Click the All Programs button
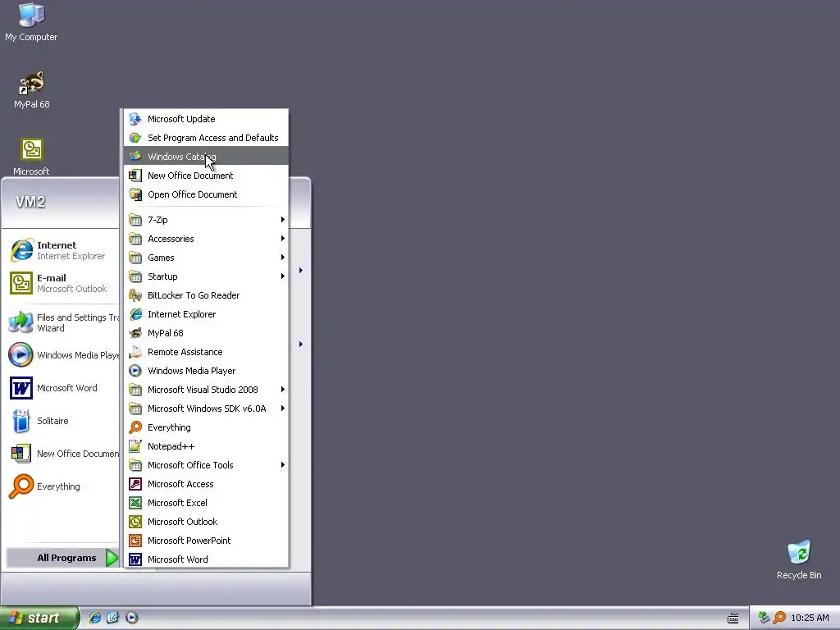Viewport: 840px width, 630px height. 62,558
